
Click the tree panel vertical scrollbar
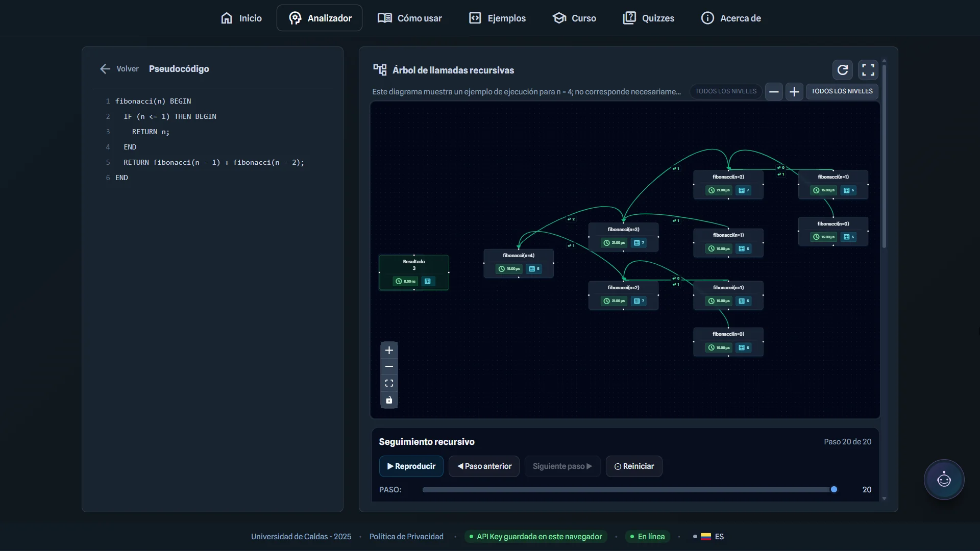(884, 156)
